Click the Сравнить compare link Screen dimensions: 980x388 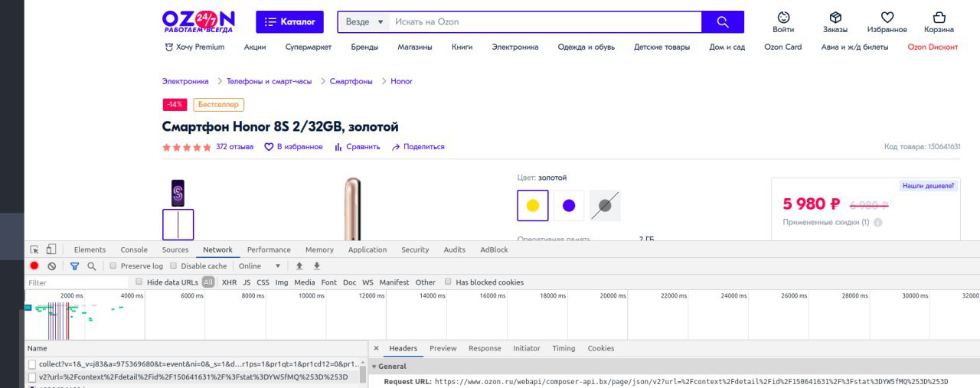[357, 147]
